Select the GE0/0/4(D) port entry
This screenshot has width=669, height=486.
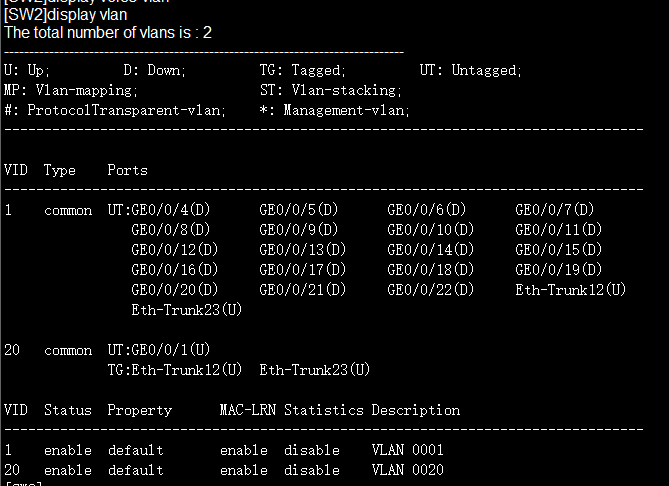pos(171,210)
